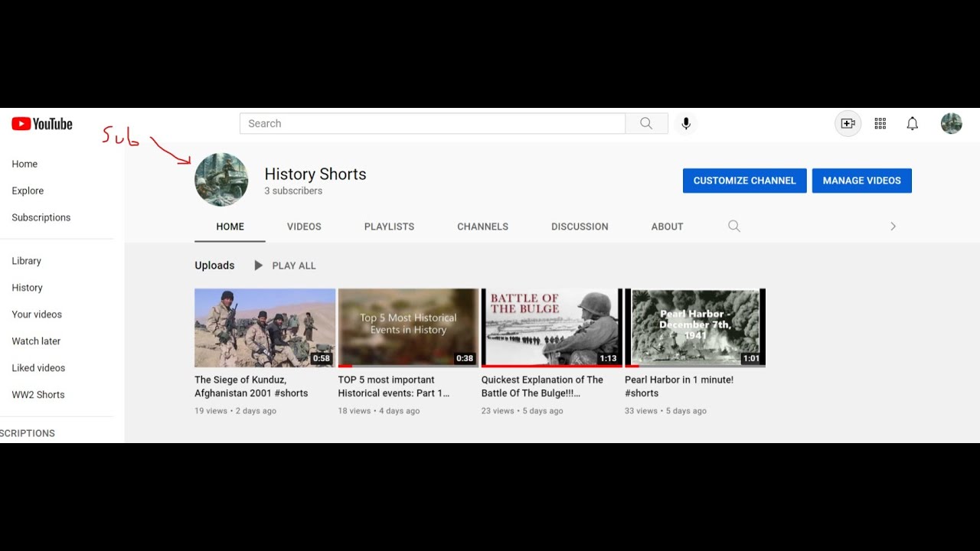Click the 'Uploads' section heading
This screenshot has height=551, width=980.
[x=214, y=266]
